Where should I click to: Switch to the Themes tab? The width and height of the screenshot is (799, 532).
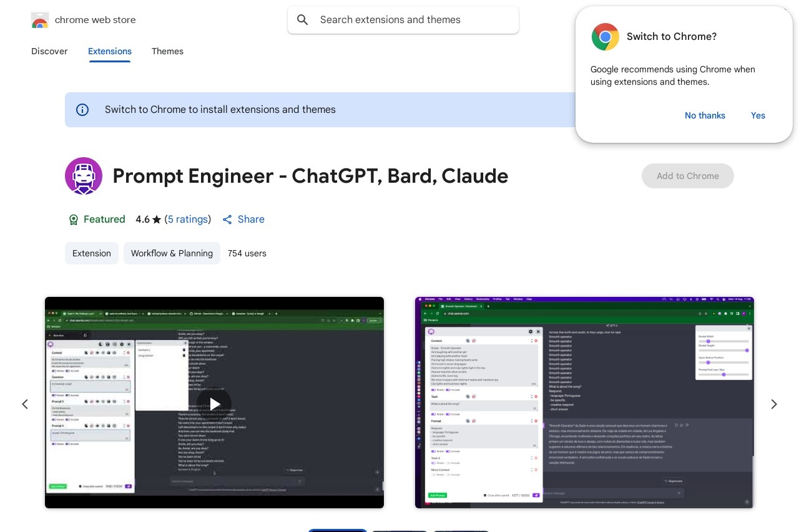[167, 51]
